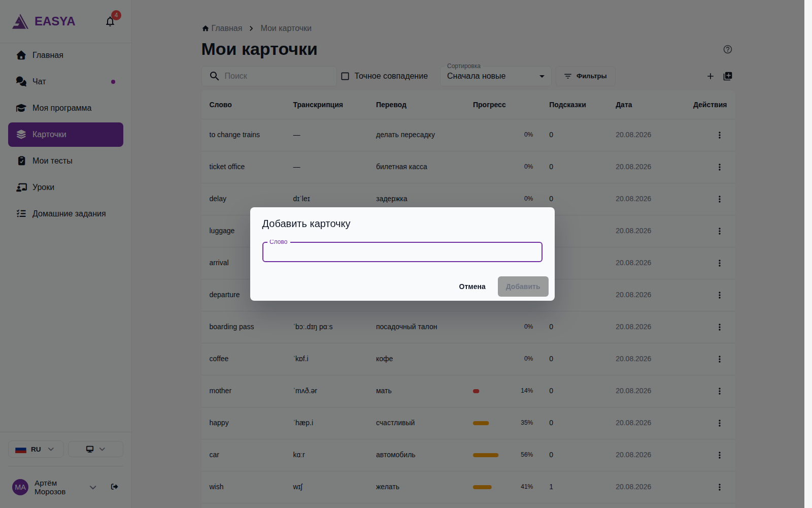Click the Добавить button in dialog
Image resolution: width=812 pixels, height=508 pixels.
tap(523, 287)
